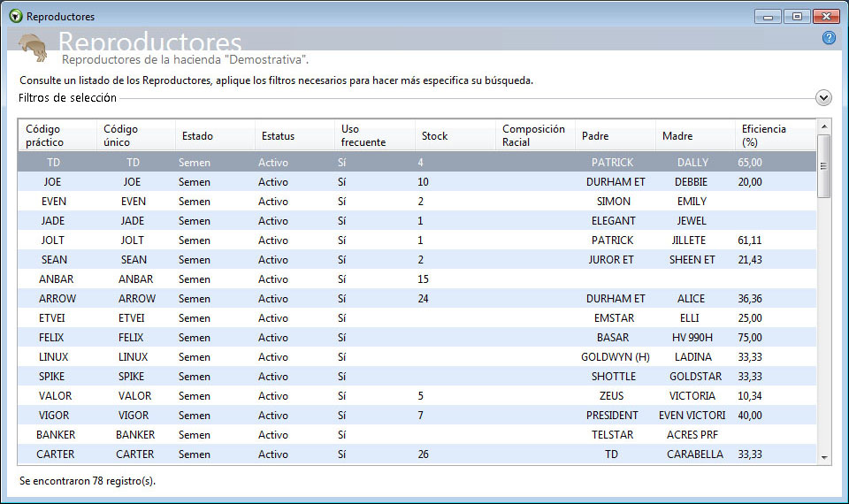
Task: Click the SIMON padre cell
Action: [x=614, y=202]
